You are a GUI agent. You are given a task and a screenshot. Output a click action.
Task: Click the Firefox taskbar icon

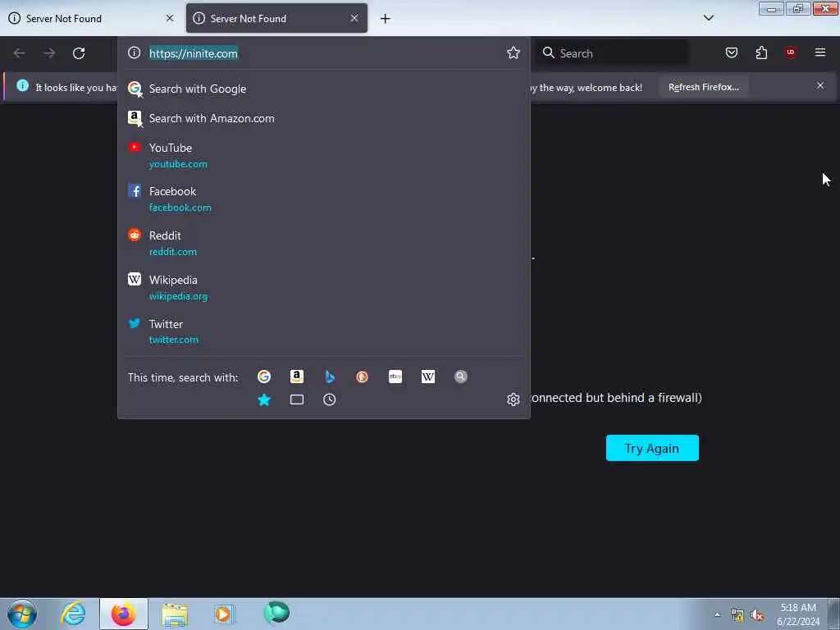tap(124, 614)
